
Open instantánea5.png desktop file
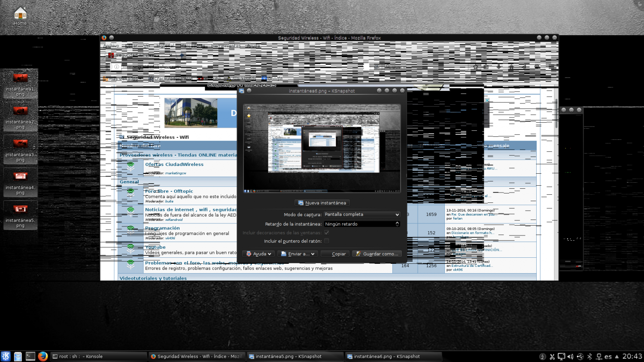point(20,215)
